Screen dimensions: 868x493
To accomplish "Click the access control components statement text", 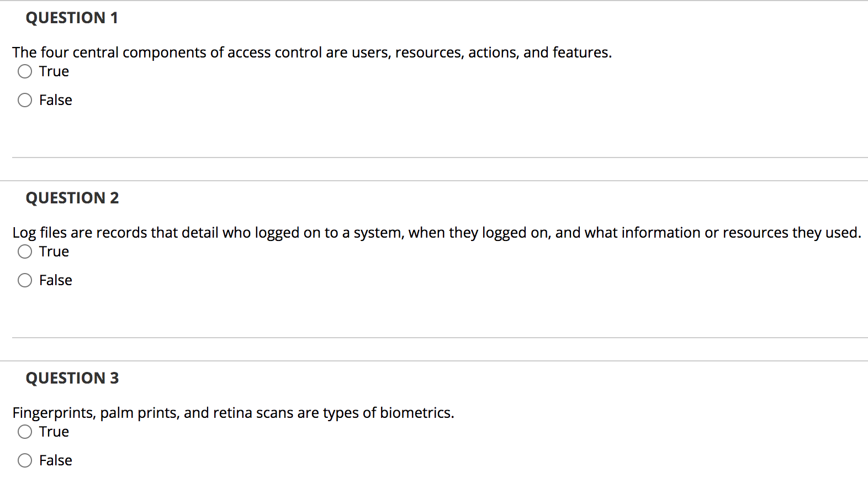I will 313,53.
